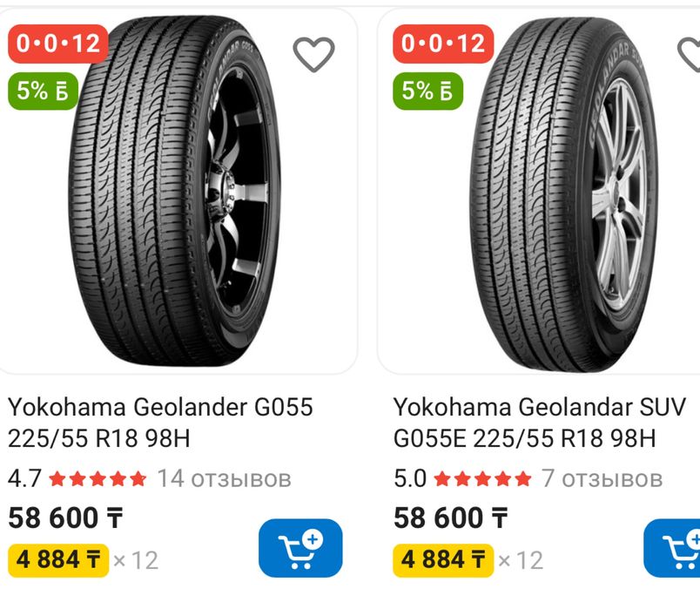Add Geolander G055 tire to favorites

(313, 54)
